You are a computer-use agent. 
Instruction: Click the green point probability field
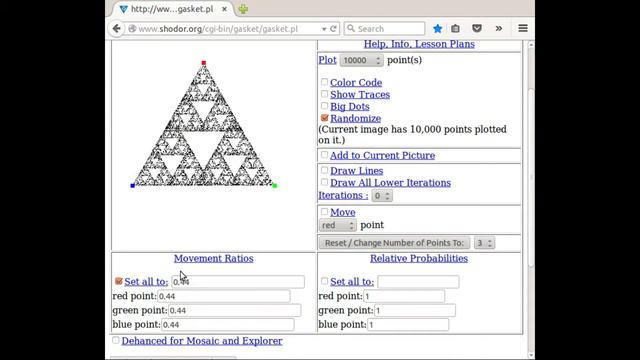click(x=415, y=310)
